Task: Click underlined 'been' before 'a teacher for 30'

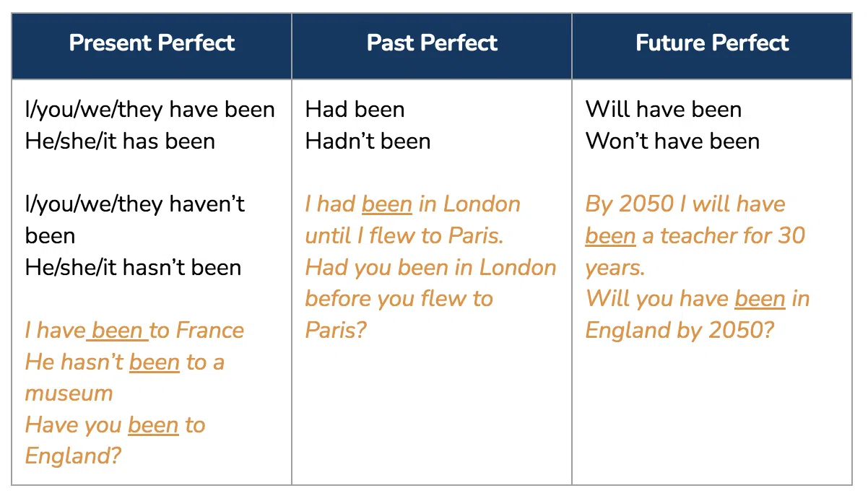Action: [611, 236]
